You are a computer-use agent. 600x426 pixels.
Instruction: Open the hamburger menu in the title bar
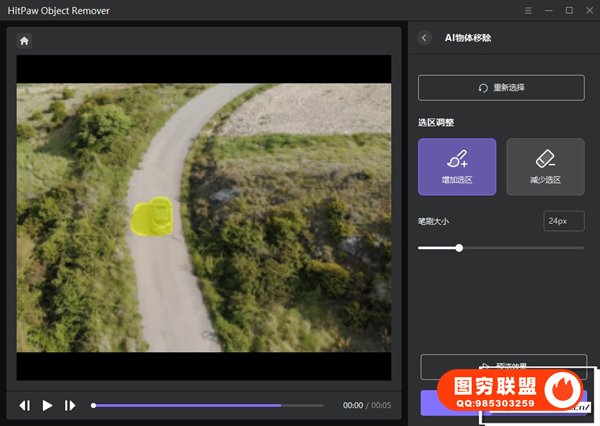click(528, 10)
